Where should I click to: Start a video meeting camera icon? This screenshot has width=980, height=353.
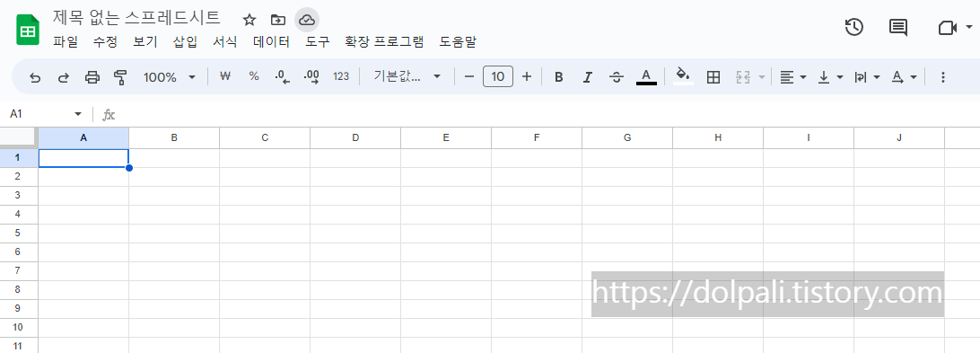pos(948,28)
